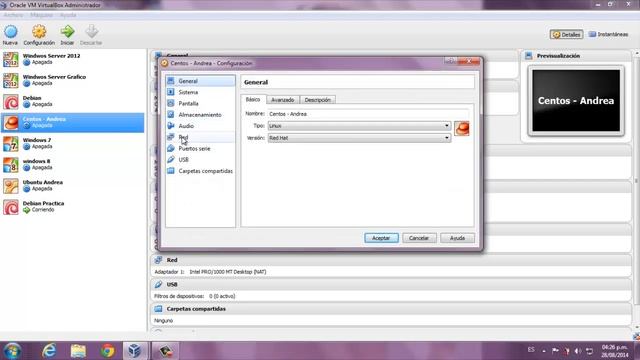Click the Previsualización panel icon
The image size is (640, 360).
tap(529, 56)
